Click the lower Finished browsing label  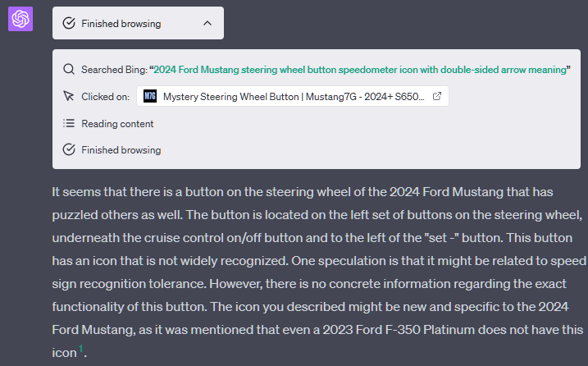121,150
